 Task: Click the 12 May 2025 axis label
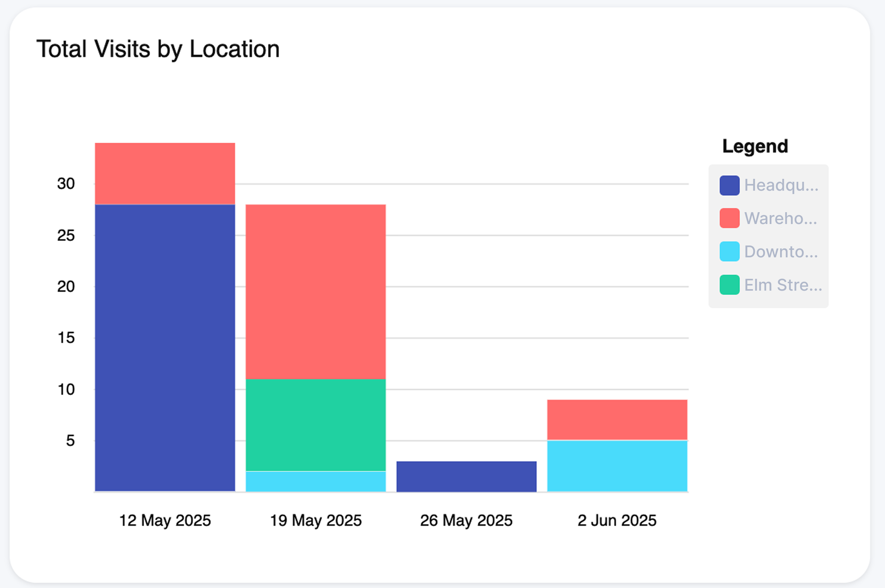[x=165, y=521]
